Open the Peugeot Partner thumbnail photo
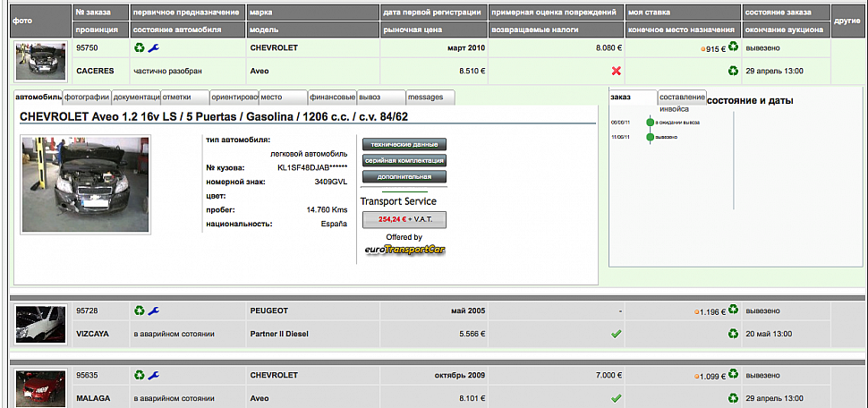Image resolution: width=868 pixels, height=408 pixels. click(40, 323)
